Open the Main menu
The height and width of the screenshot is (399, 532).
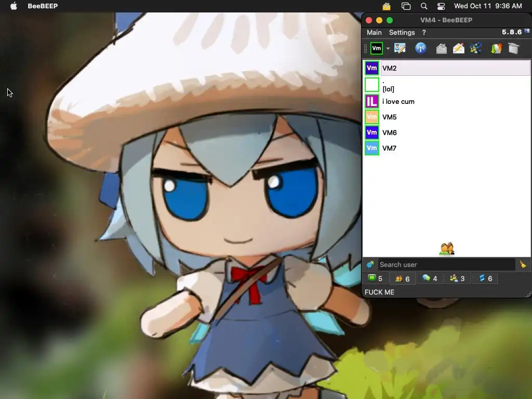point(374,32)
